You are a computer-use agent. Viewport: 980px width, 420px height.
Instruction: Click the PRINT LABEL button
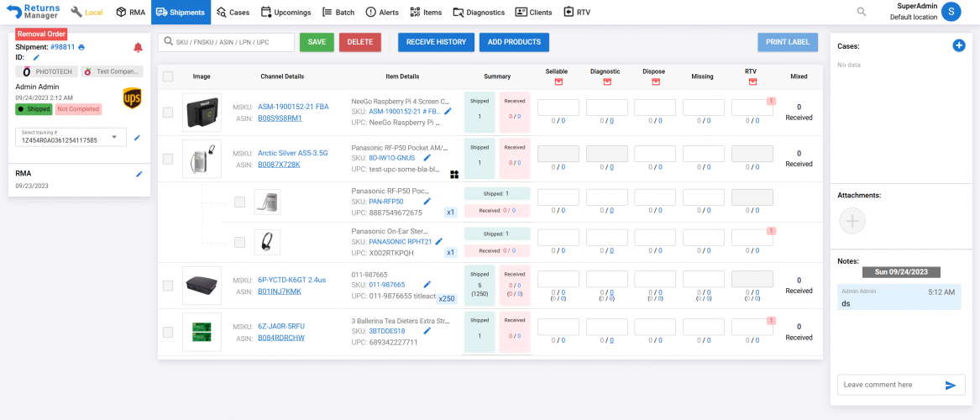pos(788,42)
